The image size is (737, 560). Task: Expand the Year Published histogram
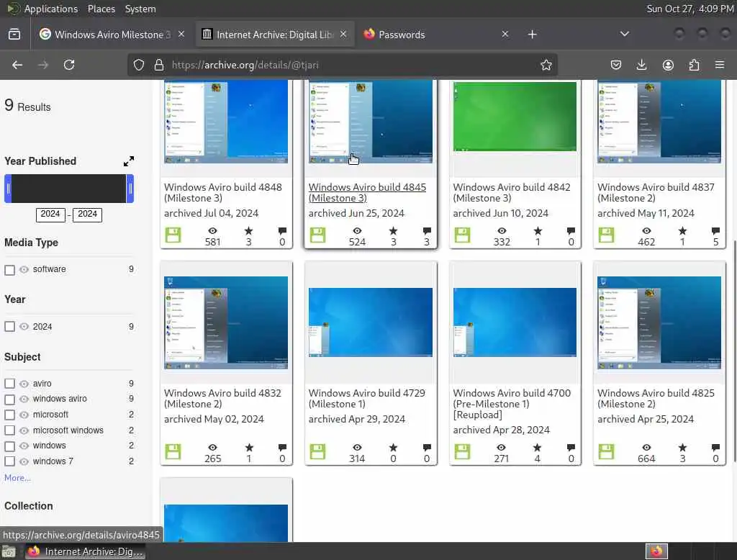click(x=128, y=161)
